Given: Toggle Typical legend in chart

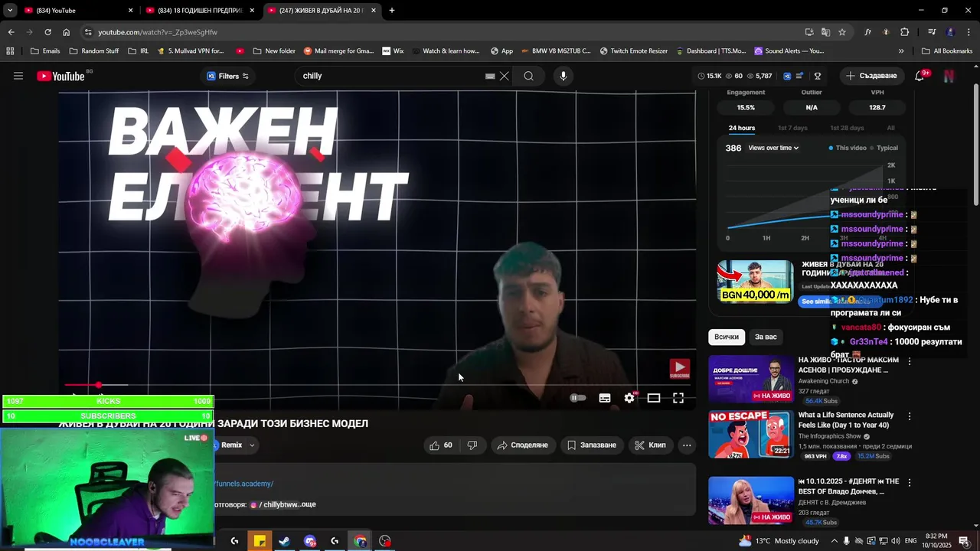Looking at the screenshot, I should coord(884,148).
